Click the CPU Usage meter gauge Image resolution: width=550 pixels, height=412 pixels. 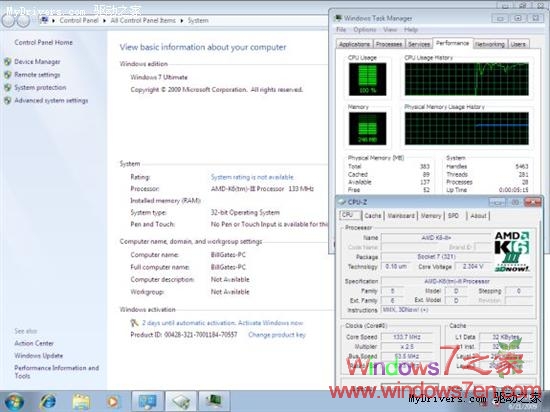[x=368, y=79]
